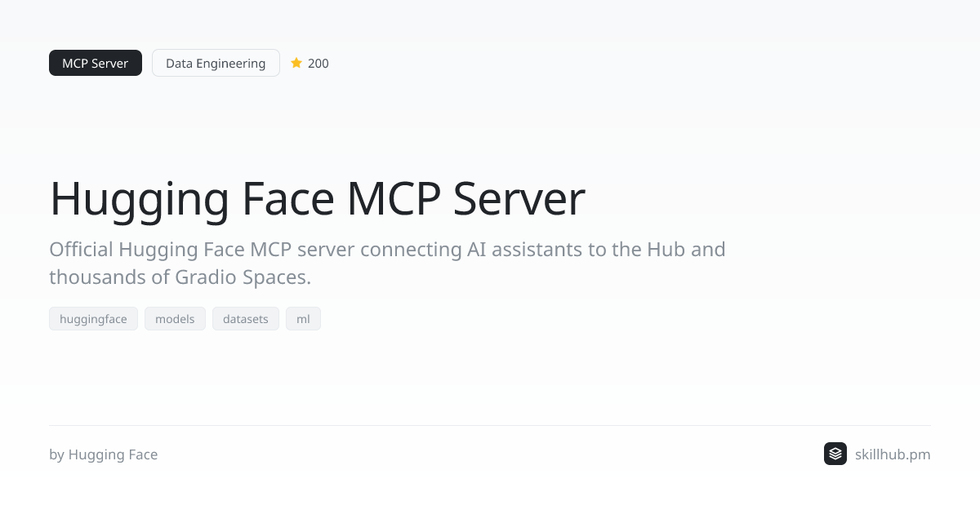This screenshot has width=980, height=514.
Task: Open the skillhub.pm link
Action: (x=893, y=454)
